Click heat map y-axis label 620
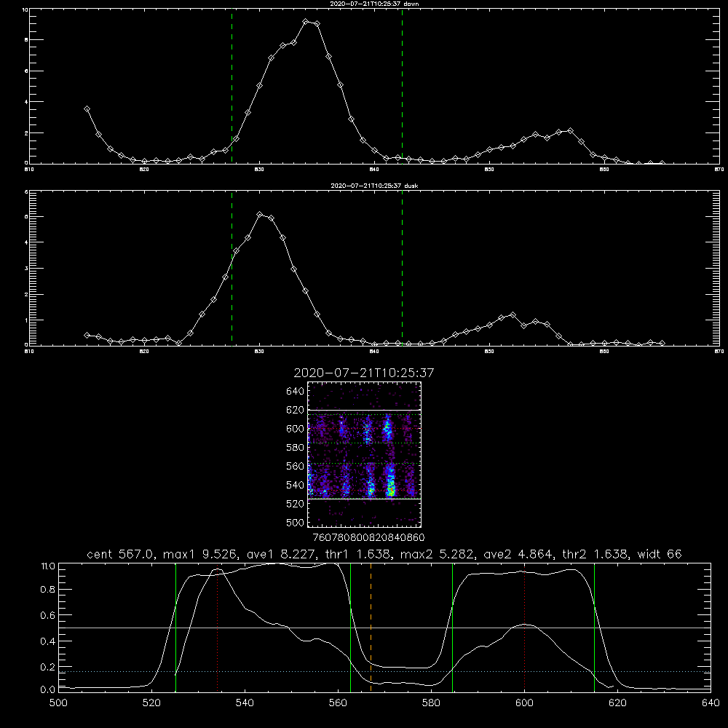Viewport: 728px width, 728px height. coord(296,410)
